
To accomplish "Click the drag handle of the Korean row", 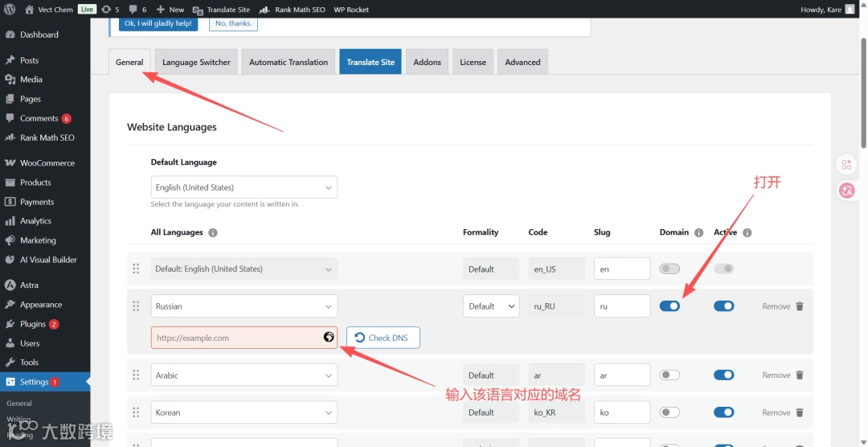I will click(x=136, y=412).
